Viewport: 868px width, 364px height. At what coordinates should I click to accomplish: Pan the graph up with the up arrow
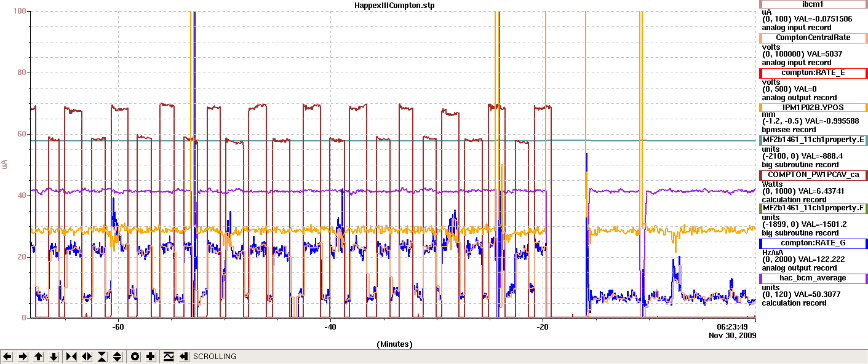pos(38,357)
